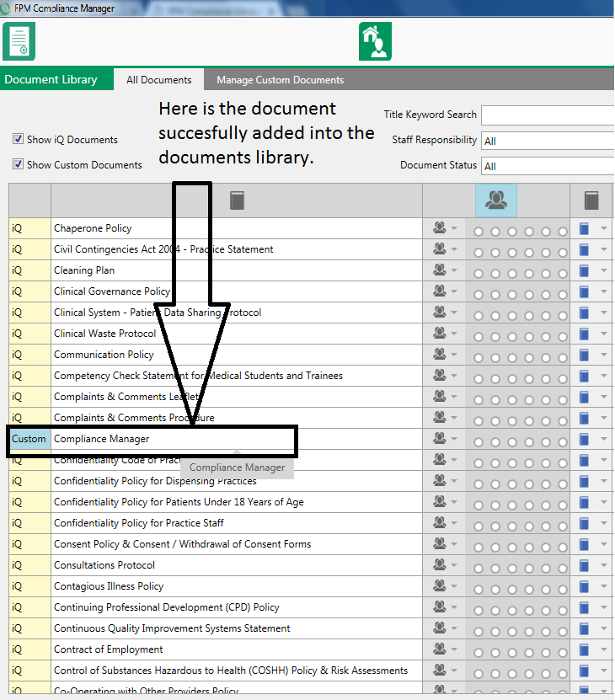Click the book icon in document title header

click(x=237, y=200)
